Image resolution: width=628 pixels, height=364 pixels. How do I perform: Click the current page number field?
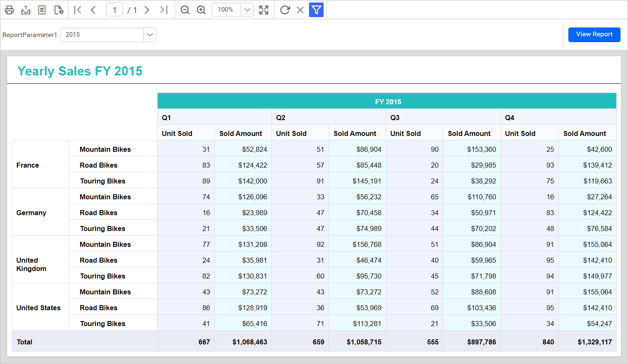point(115,10)
